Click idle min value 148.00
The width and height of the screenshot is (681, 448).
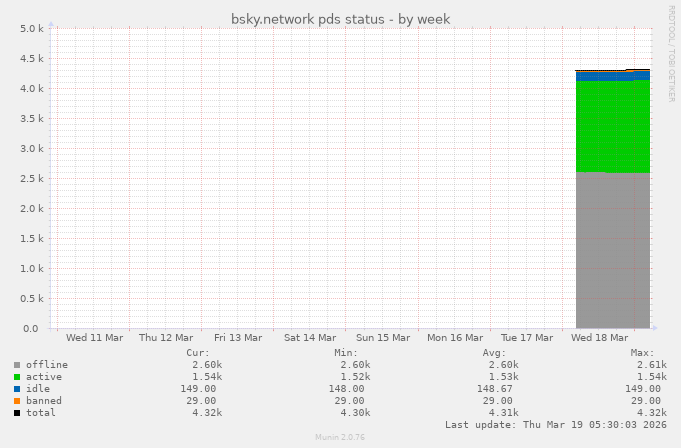(x=346, y=389)
